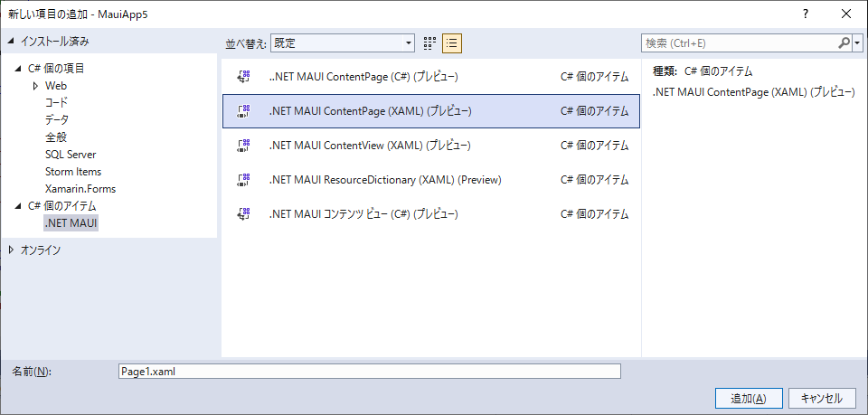
Task: Select the SQL Server category
Action: click(71, 155)
